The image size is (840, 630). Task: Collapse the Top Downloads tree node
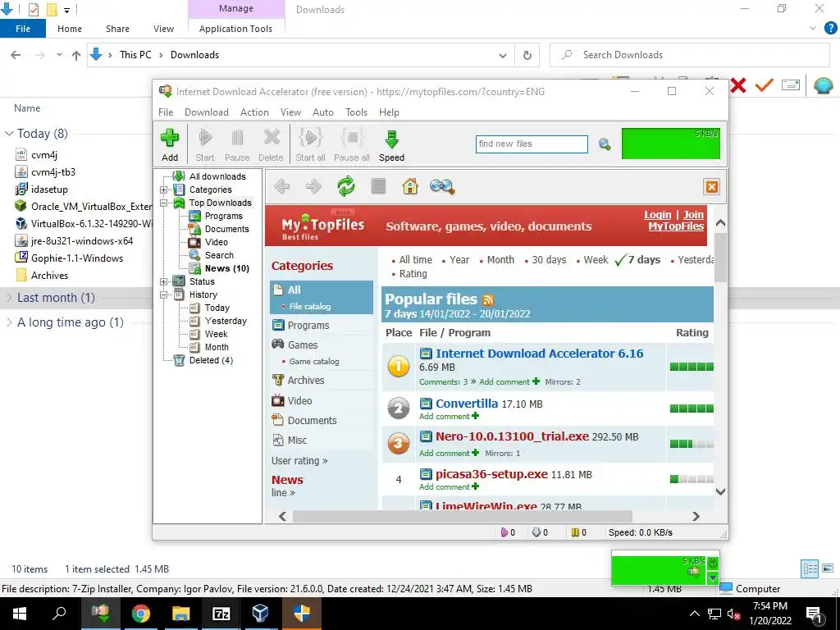[x=163, y=203]
